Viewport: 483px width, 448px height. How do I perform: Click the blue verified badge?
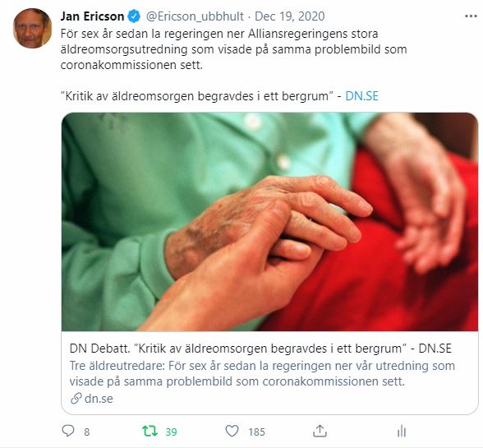click(x=134, y=16)
